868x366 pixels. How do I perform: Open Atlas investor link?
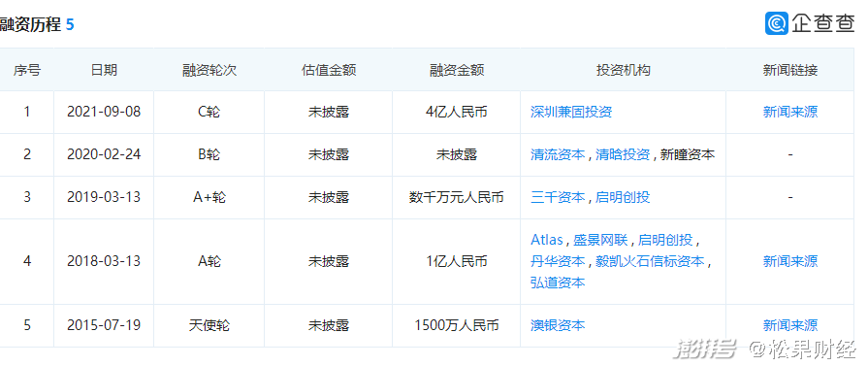pyautogui.click(x=546, y=240)
